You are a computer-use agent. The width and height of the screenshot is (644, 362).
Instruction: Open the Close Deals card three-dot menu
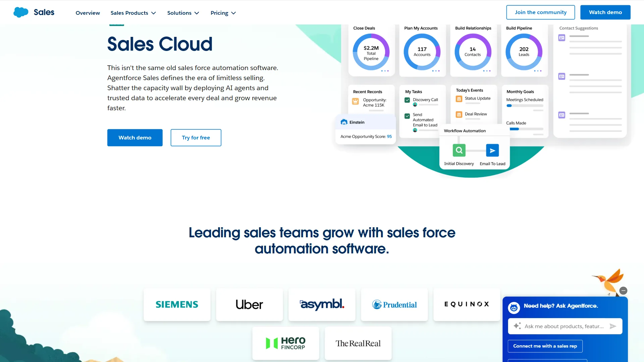point(385,71)
